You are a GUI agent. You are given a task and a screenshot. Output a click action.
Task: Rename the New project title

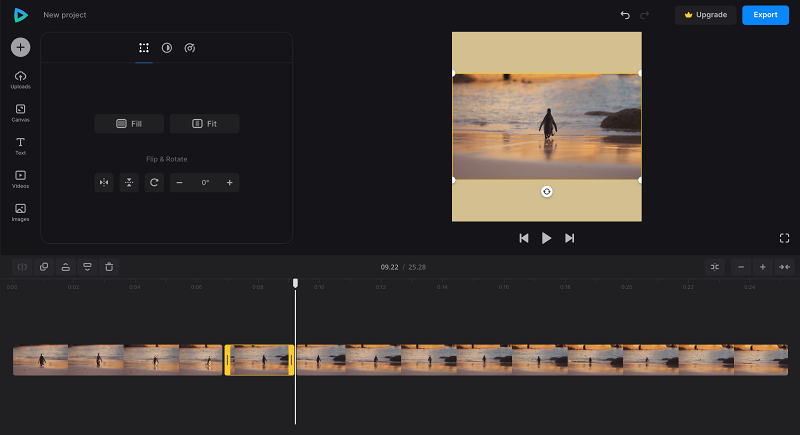[x=65, y=15]
